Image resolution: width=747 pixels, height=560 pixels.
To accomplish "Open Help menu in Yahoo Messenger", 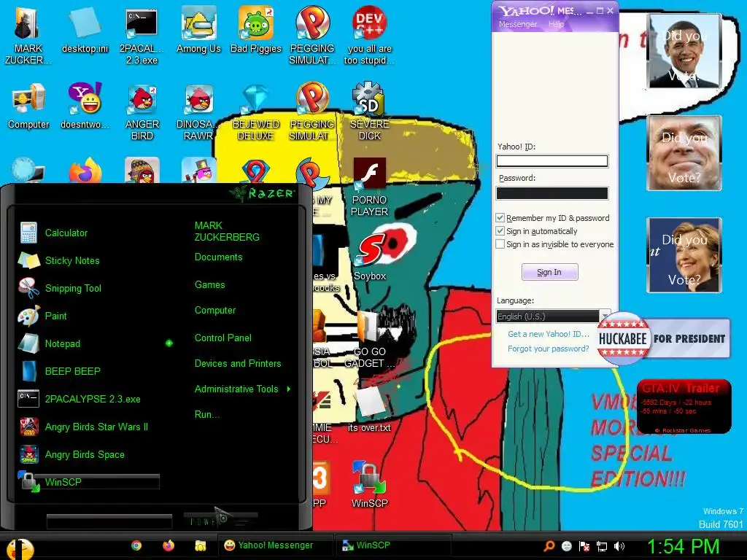I will 556,24.
